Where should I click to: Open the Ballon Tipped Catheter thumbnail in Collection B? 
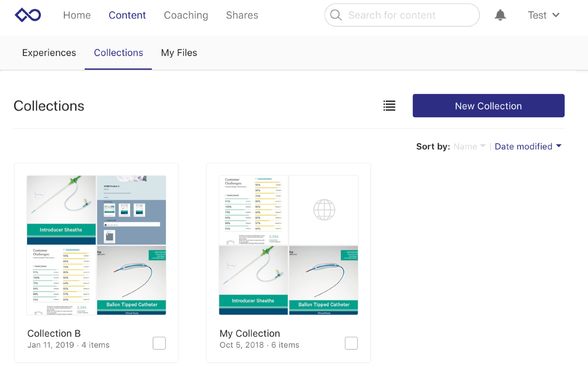point(131,280)
